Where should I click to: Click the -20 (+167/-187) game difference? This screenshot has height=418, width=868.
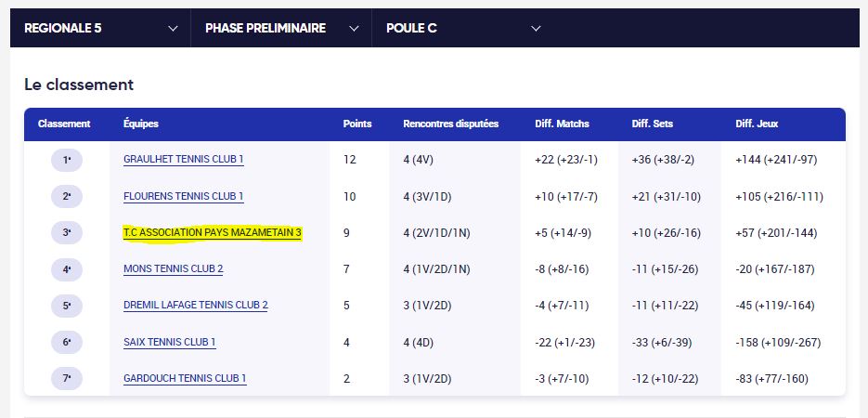775,269
